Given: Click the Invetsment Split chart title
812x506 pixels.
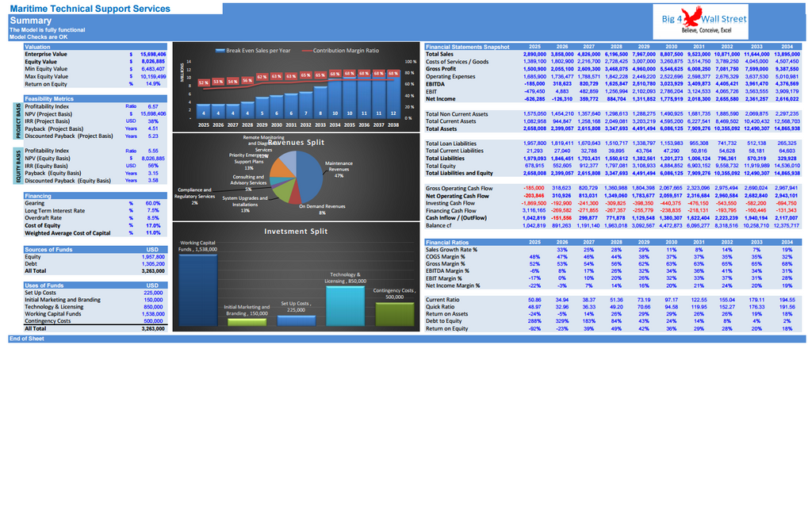Looking at the screenshot, I should pyautogui.click(x=296, y=232).
